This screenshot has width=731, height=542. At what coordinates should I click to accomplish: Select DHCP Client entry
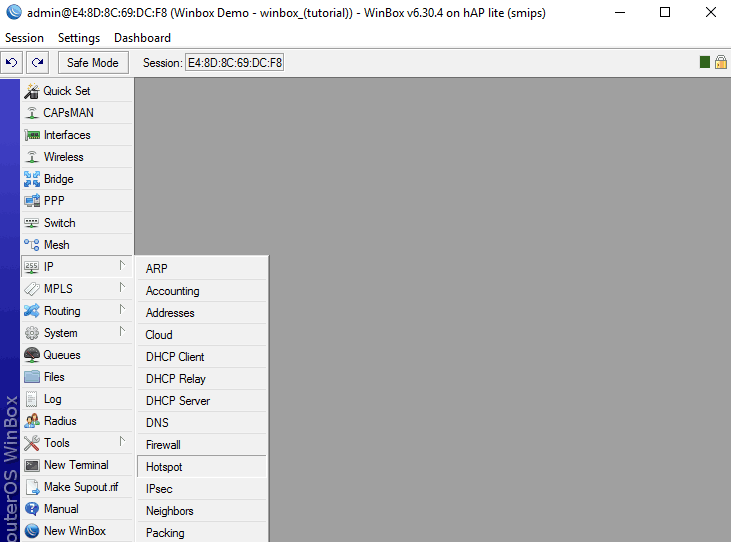click(202, 357)
